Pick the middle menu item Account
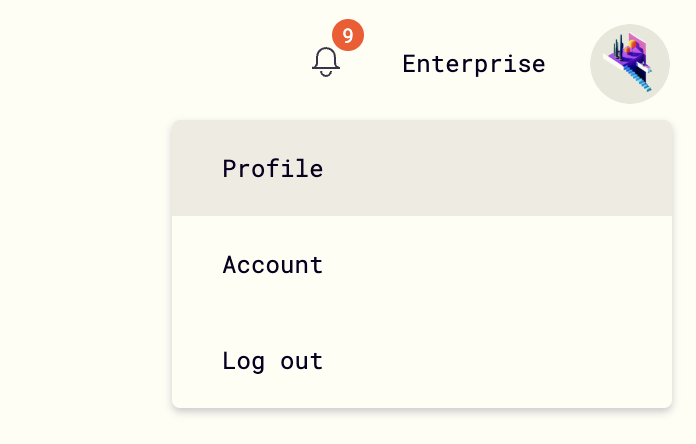The height and width of the screenshot is (444, 696). [x=422, y=265]
